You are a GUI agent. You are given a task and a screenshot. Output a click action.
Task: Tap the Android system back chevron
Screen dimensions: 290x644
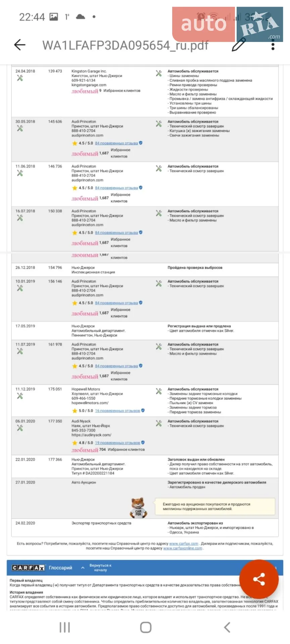[x=227, y=627]
